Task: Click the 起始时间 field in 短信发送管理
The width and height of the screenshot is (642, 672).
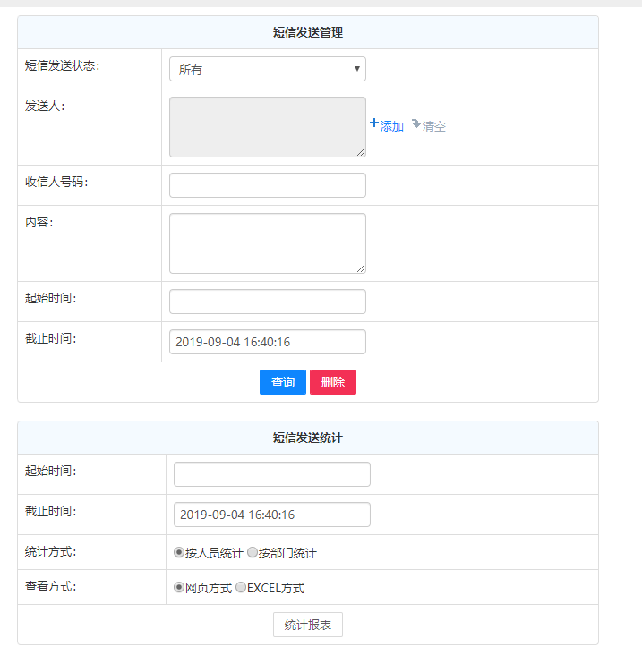Action: pyautogui.click(x=267, y=302)
